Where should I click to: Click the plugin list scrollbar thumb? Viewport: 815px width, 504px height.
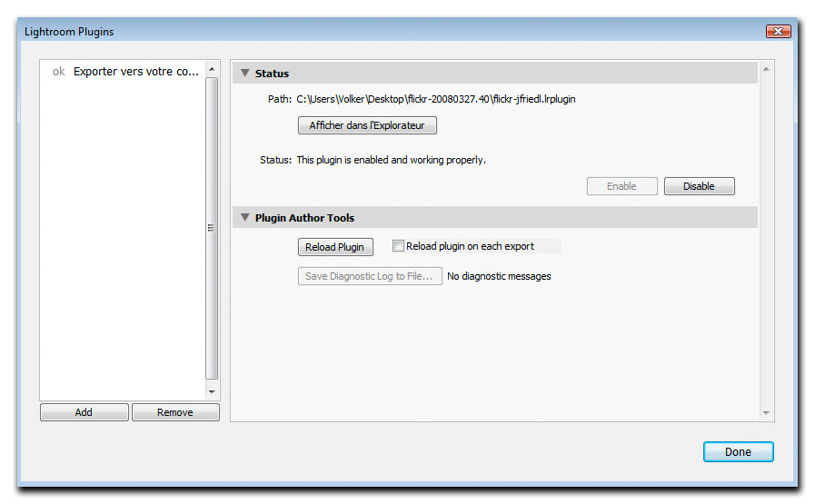coord(212,229)
